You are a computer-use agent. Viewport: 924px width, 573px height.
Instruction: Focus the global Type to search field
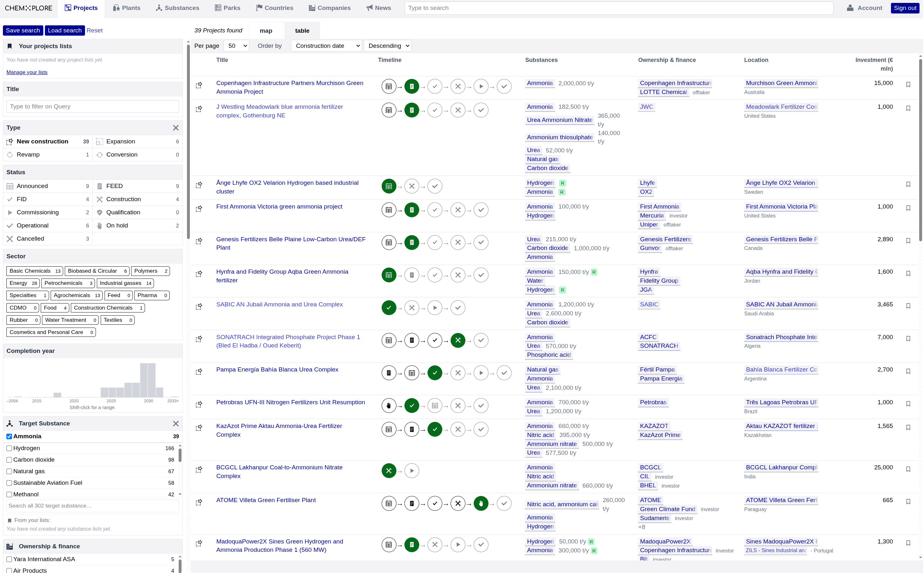(x=619, y=8)
